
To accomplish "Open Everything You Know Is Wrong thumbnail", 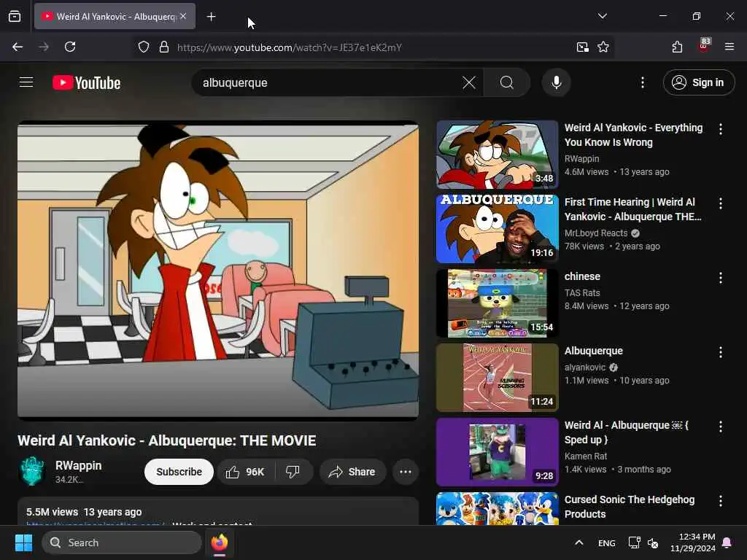I will pos(497,155).
